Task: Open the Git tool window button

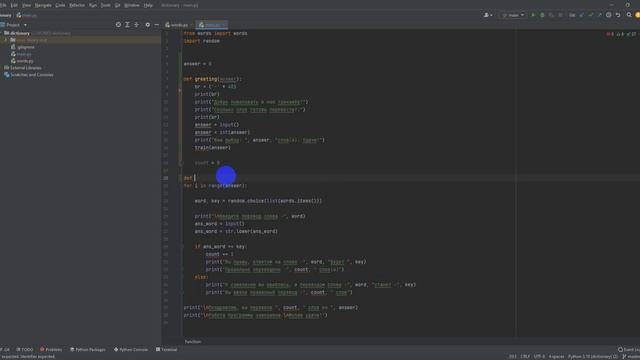Action: pos(5,349)
